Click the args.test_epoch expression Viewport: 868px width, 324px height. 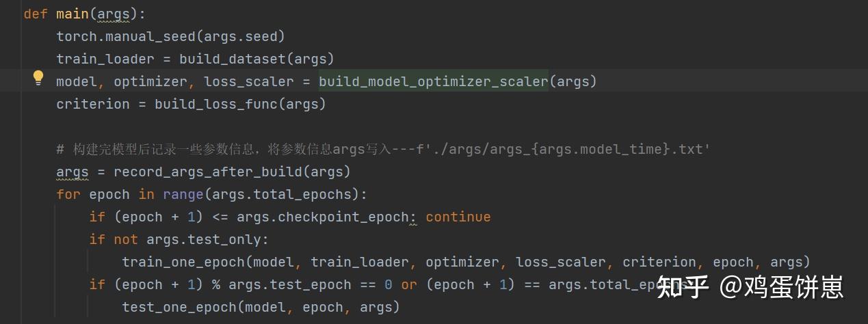[289, 284]
